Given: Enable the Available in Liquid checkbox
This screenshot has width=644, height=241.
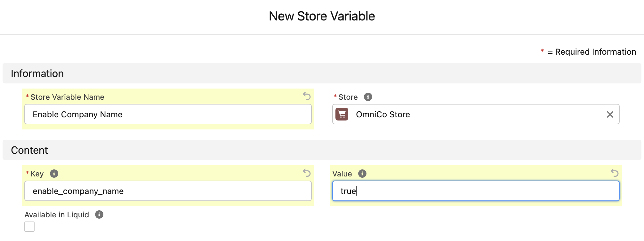Looking at the screenshot, I should click(29, 227).
